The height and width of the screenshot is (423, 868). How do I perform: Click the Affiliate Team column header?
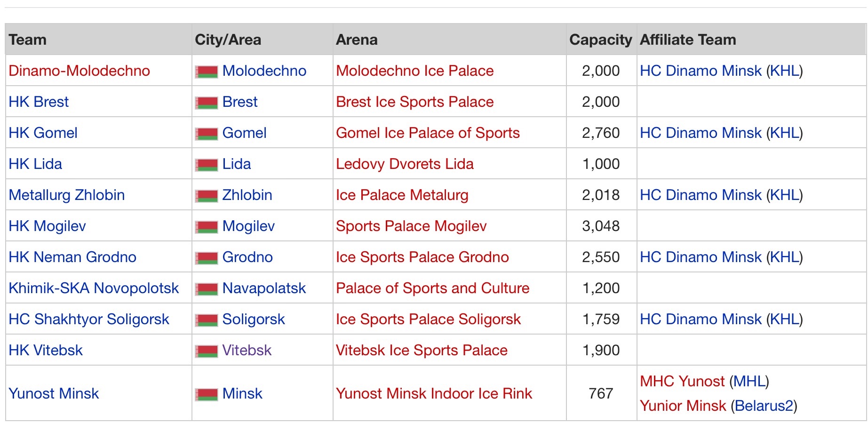coord(688,40)
